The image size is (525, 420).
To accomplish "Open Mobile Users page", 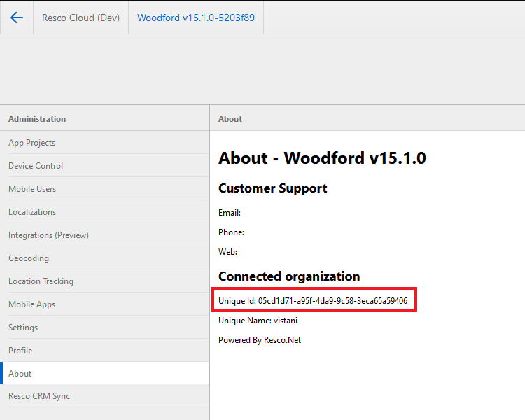I will click(x=32, y=189).
